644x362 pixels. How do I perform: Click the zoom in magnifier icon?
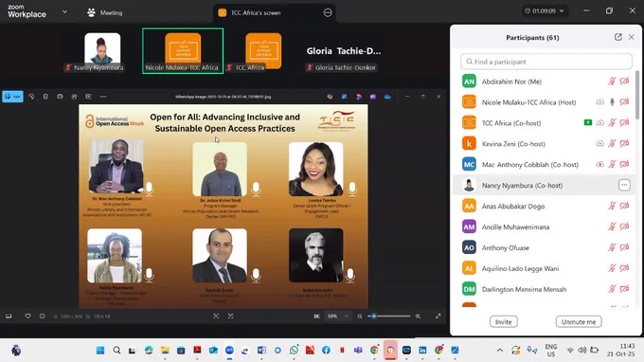click(418, 316)
